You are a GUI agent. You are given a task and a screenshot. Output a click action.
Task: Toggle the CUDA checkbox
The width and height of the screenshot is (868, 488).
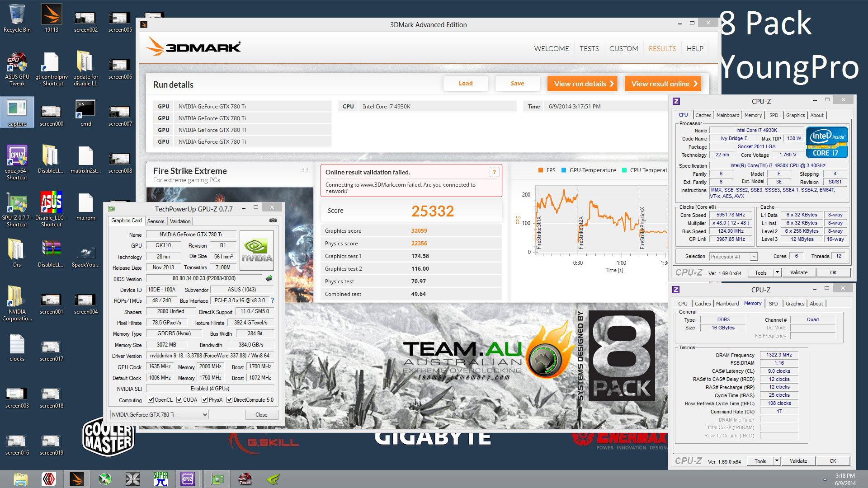pos(179,400)
